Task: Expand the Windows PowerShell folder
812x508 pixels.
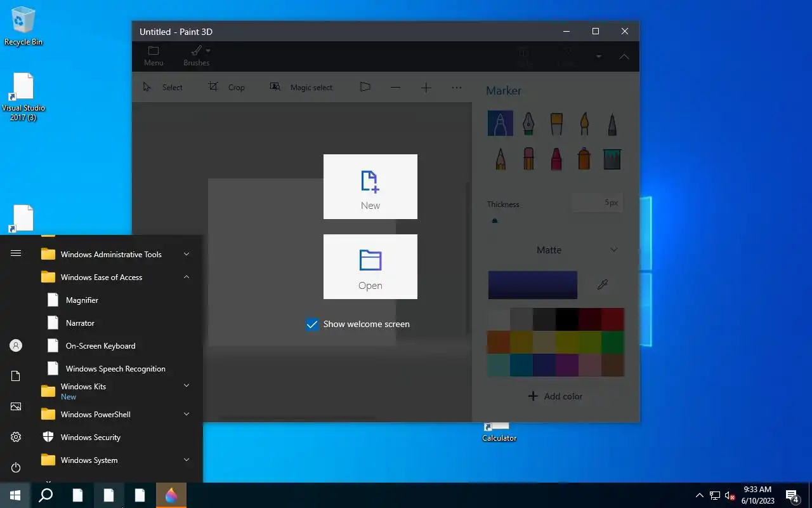Action: (115, 414)
